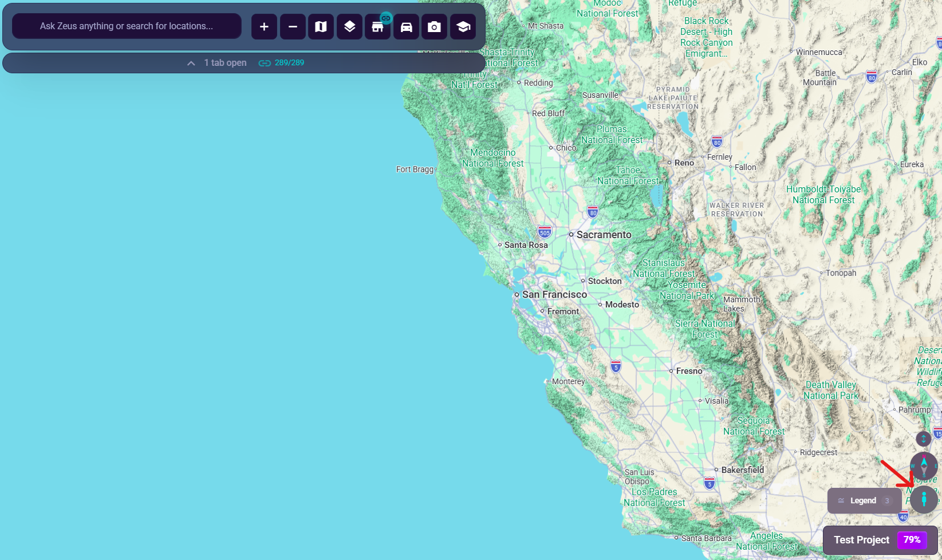
Task: Click the Santa Barbara label
Action: coord(706,538)
